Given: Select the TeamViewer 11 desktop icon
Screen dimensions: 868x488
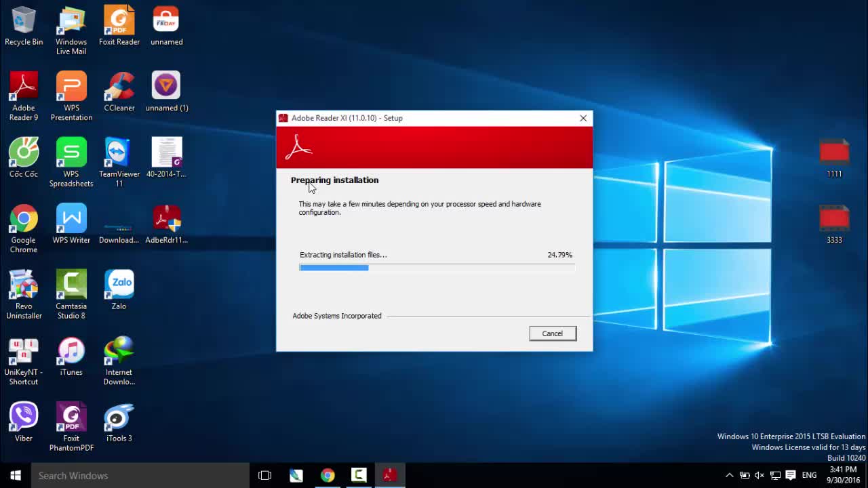Looking at the screenshot, I should click(119, 163).
